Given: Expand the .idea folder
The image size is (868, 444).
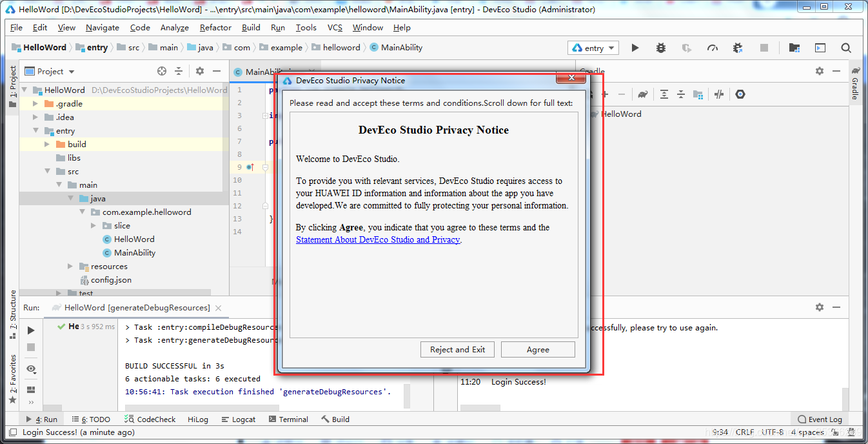Looking at the screenshot, I should click(x=36, y=117).
